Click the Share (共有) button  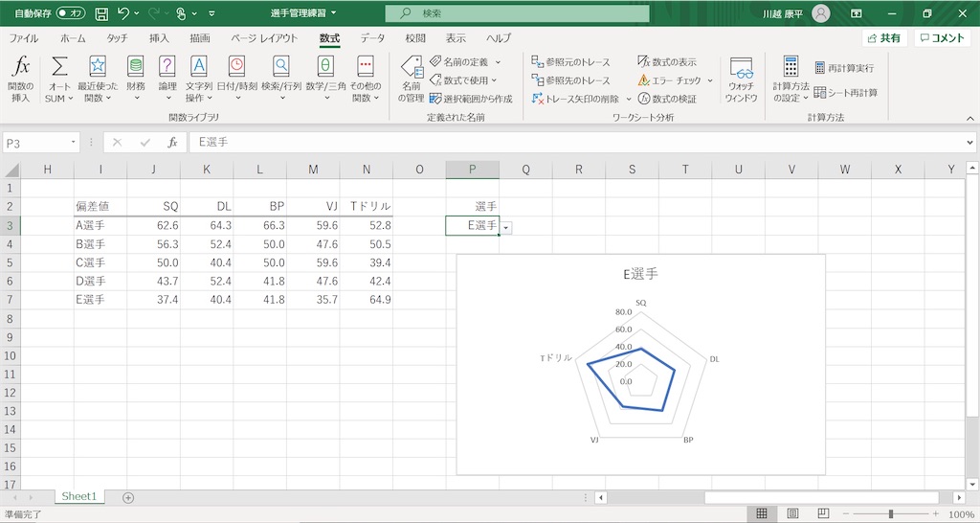(884, 38)
